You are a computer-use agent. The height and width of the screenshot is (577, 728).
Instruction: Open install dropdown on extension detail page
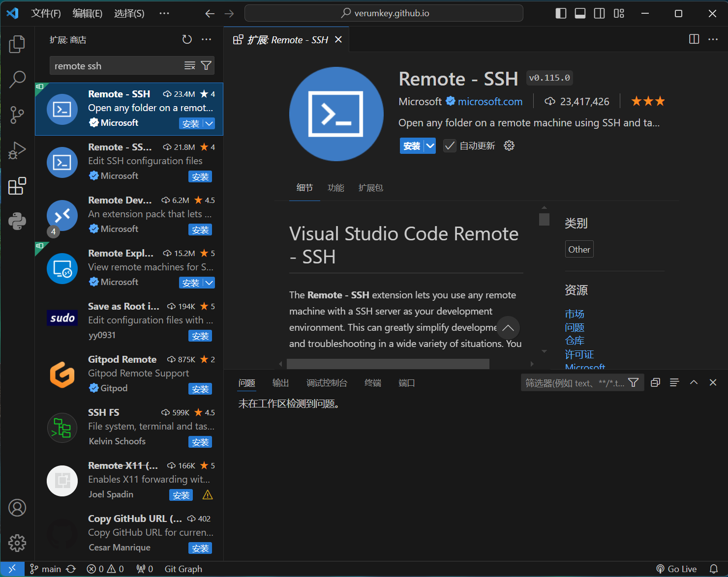click(x=430, y=145)
